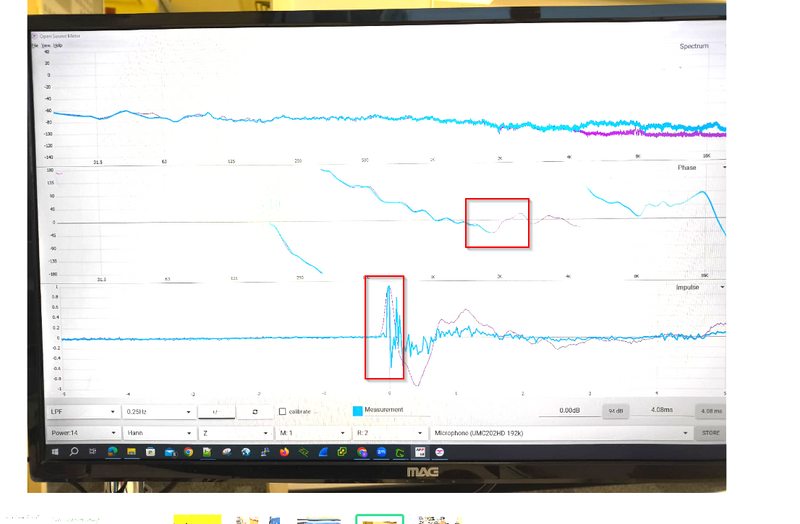Toggle the calibrate checkbox
The width and height of the screenshot is (800, 524).
pyautogui.click(x=283, y=411)
